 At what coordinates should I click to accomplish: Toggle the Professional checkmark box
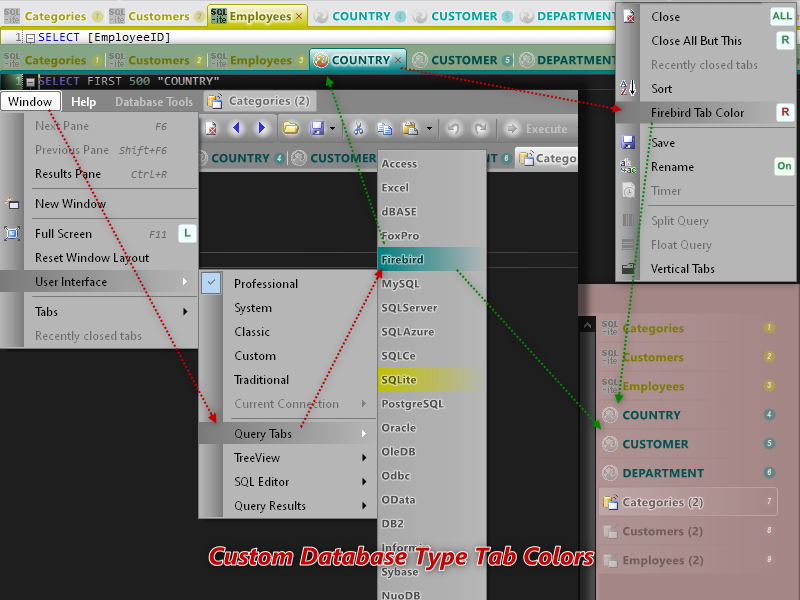tap(211, 283)
